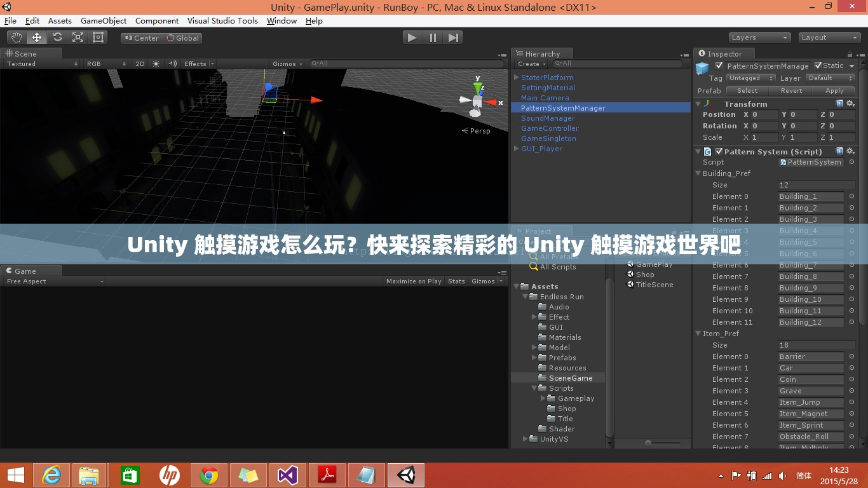Select the Scale tool in the toolbar
The width and height of the screenshot is (868, 488).
[78, 37]
